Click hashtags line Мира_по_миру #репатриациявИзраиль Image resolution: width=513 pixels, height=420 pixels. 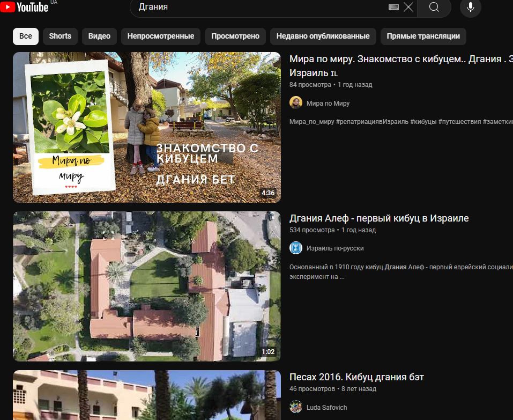click(x=401, y=122)
